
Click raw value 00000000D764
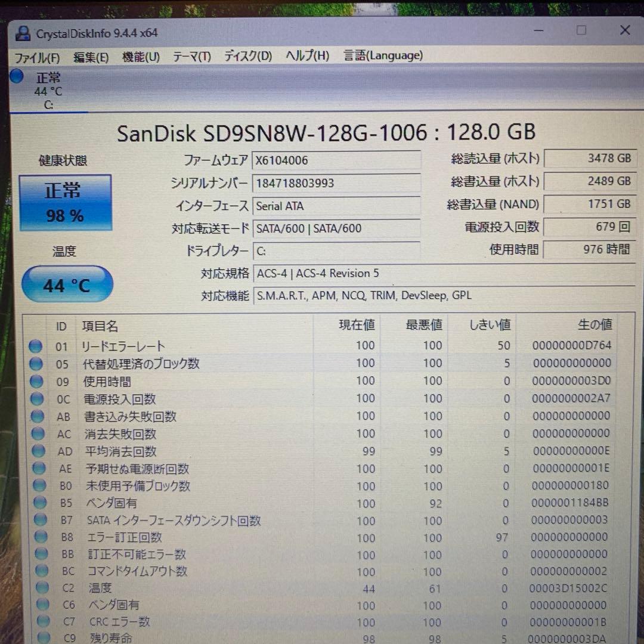pyautogui.click(x=572, y=345)
